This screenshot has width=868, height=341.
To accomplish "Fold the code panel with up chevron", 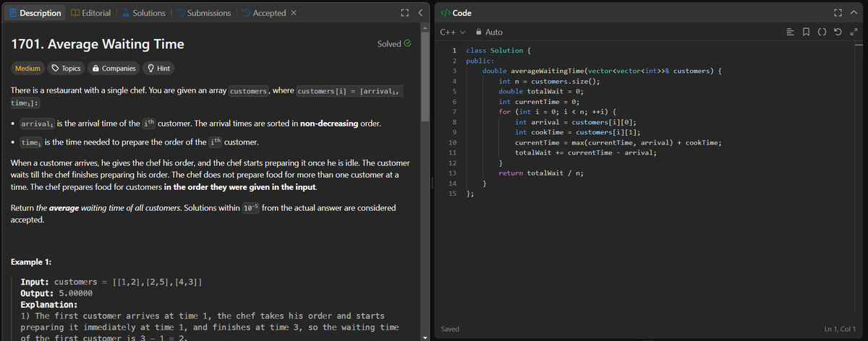I will coord(854,13).
